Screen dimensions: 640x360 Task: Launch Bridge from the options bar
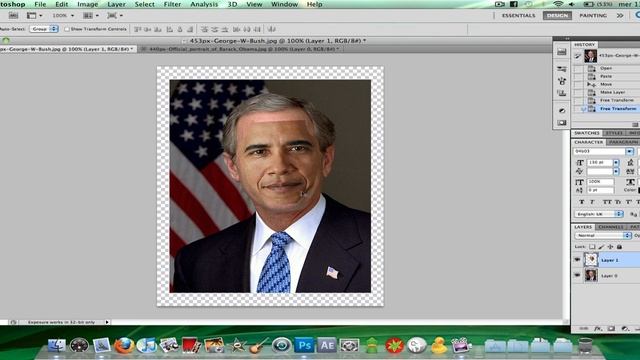tap(13, 16)
